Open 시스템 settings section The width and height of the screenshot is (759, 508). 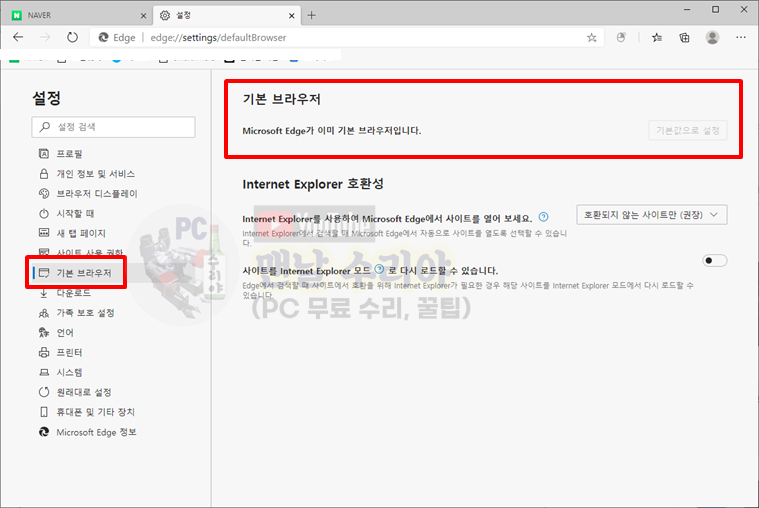(69, 372)
